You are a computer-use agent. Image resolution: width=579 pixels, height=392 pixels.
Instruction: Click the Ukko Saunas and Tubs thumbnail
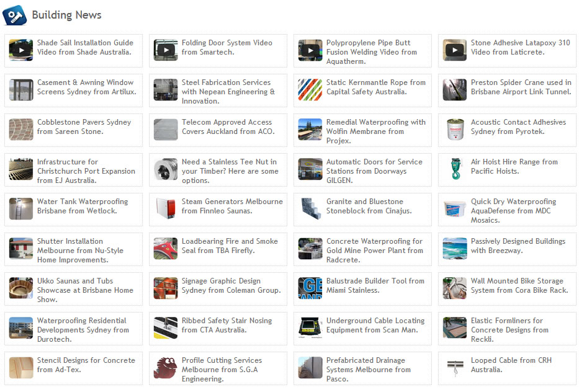pos(21,288)
